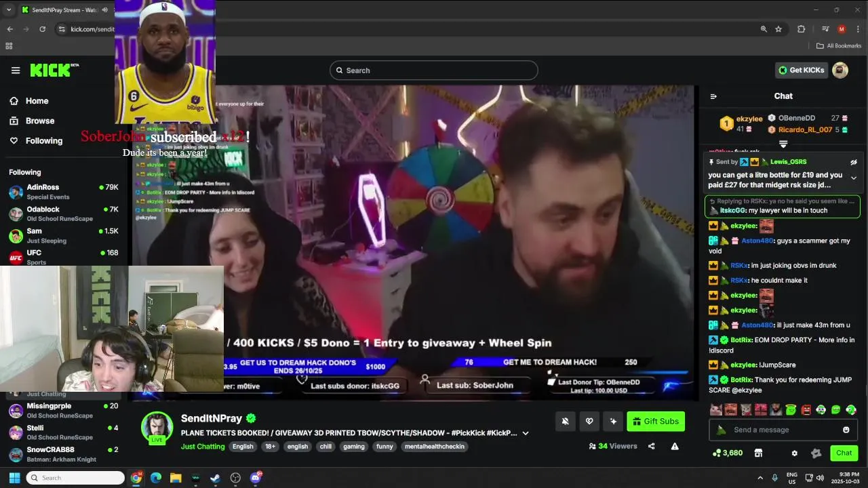The width and height of the screenshot is (868, 488).
Task: Toggle system volume icon in tray
Action: (x=819, y=478)
